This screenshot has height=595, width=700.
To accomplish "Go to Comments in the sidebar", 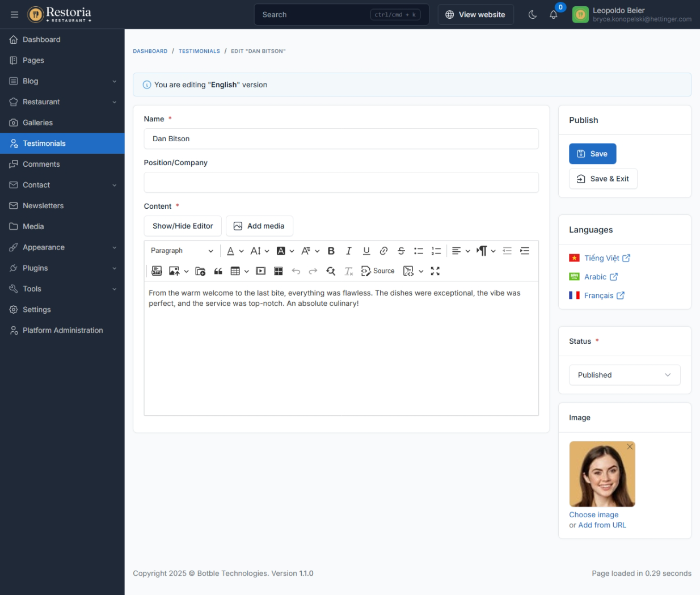I will point(41,164).
